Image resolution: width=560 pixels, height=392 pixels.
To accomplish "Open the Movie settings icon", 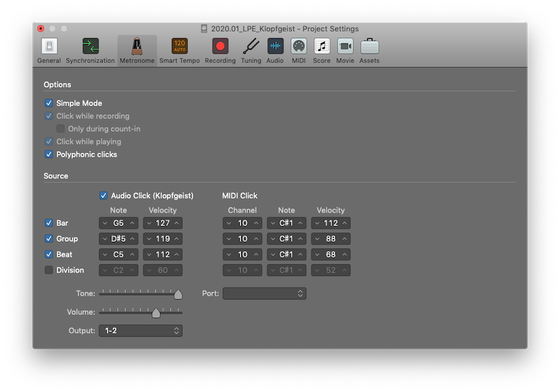I will [x=345, y=46].
